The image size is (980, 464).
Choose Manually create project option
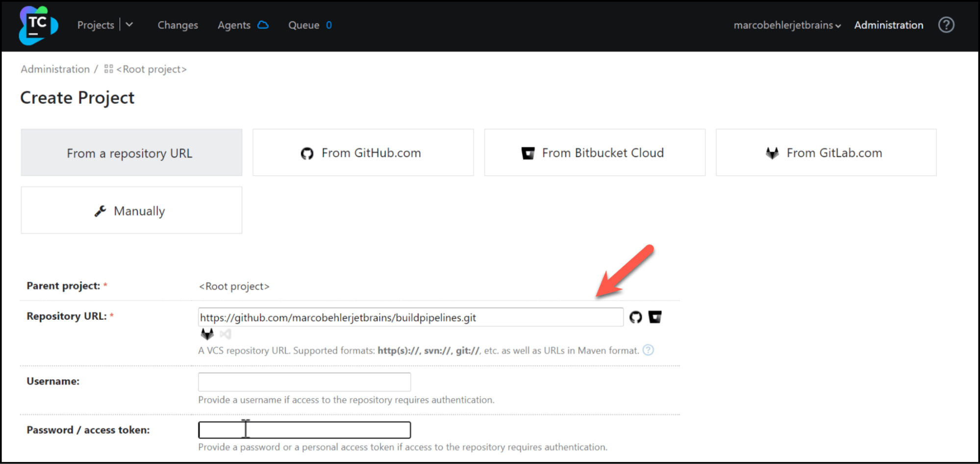click(131, 210)
